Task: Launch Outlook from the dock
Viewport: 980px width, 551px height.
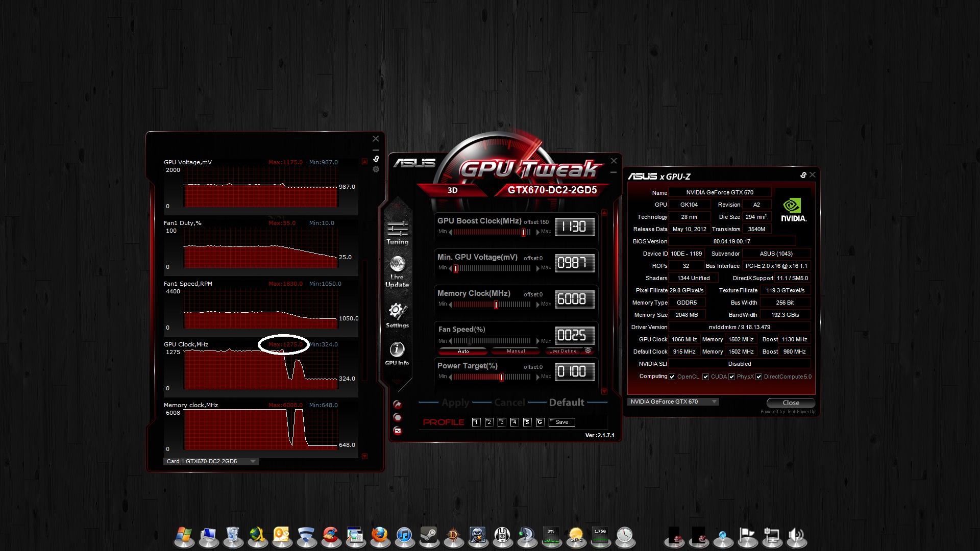Action: click(281, 536)
